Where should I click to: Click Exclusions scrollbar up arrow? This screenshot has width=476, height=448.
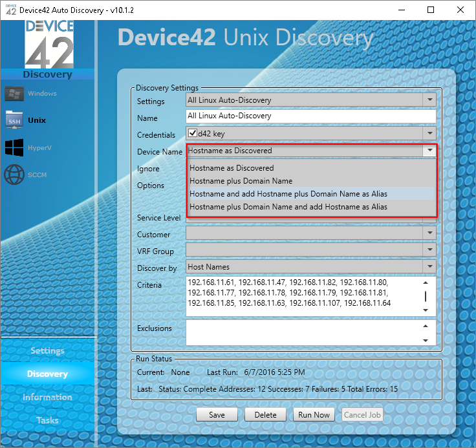(426, 326)
